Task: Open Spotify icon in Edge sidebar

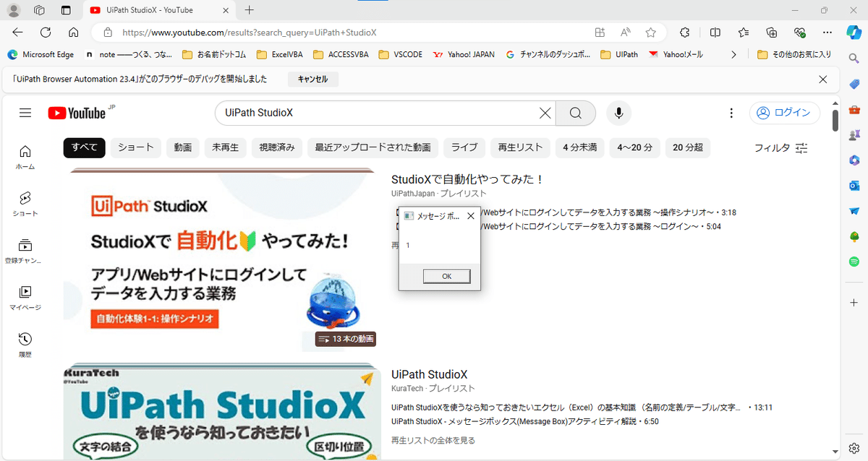Action: [854, 262]
